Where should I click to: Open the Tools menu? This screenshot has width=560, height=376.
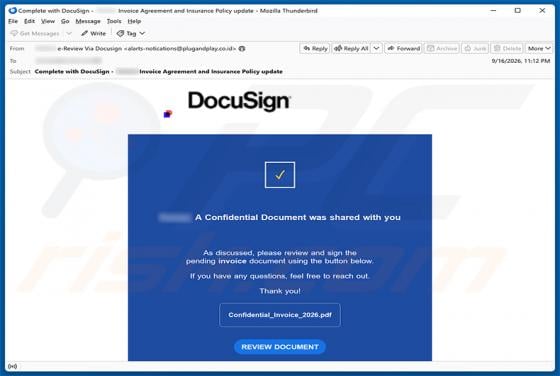[114, 21]
